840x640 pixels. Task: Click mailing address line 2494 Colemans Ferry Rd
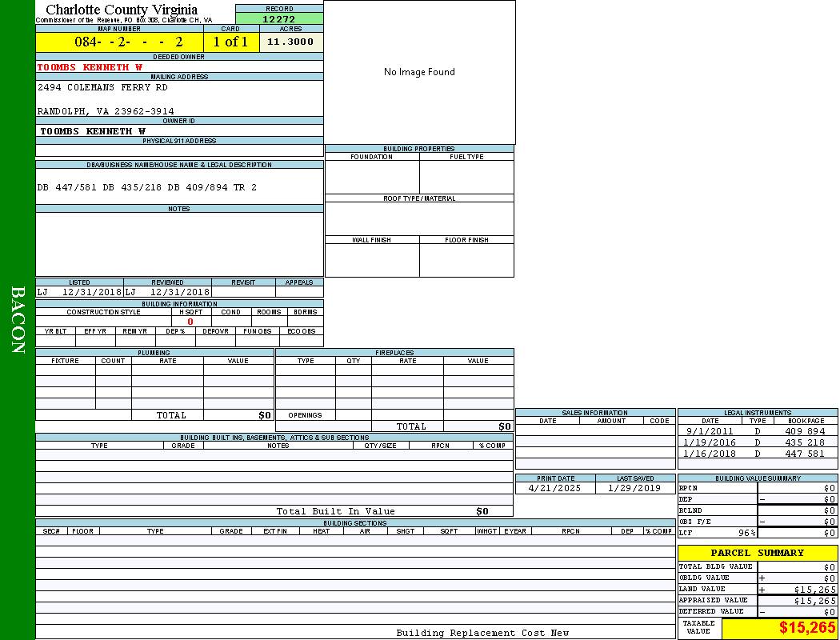pos(102,87)
